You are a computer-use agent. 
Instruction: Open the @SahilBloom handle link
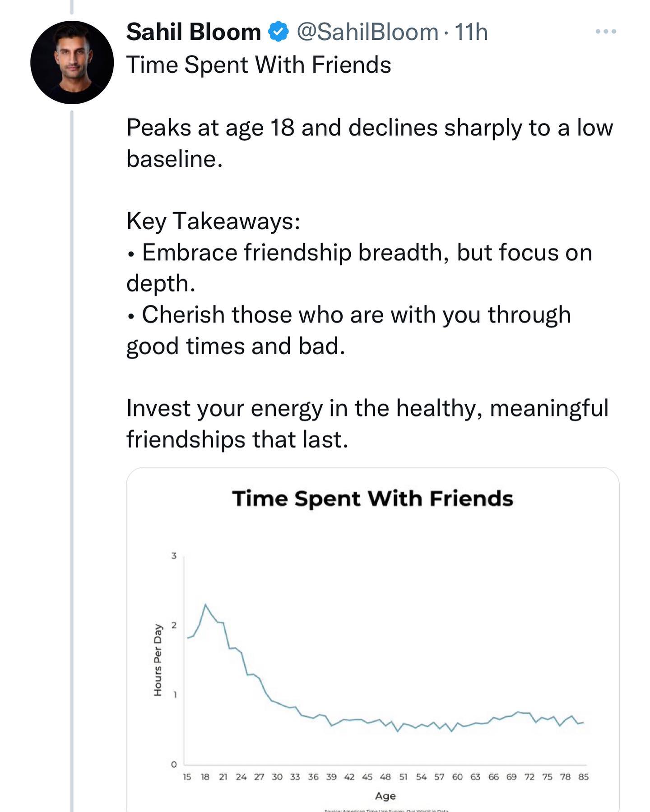click(x=367, y=32)
